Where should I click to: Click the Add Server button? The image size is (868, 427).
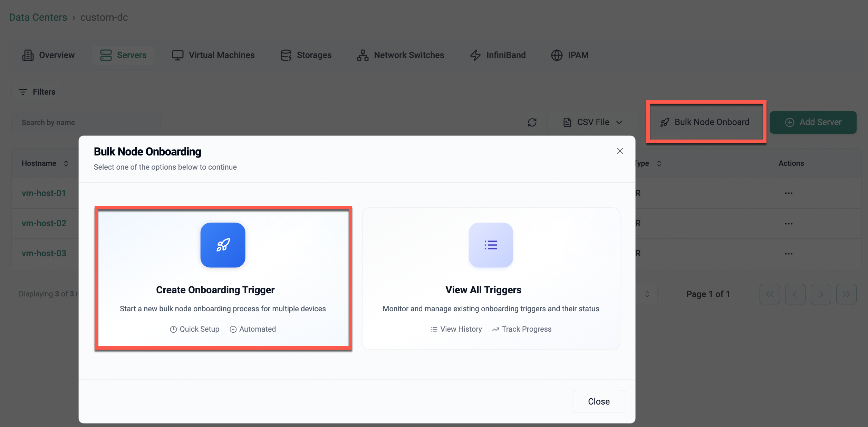[x=813, y=122]
